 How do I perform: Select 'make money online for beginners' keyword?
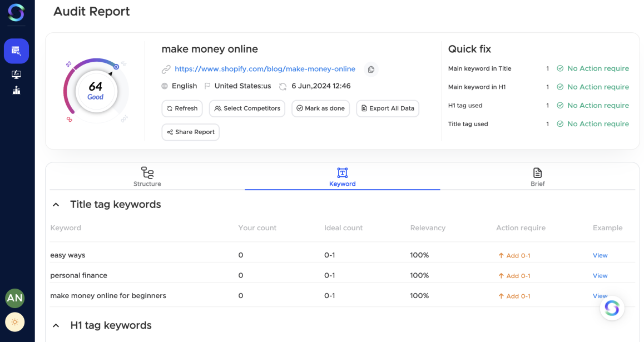tap(108, 296)
